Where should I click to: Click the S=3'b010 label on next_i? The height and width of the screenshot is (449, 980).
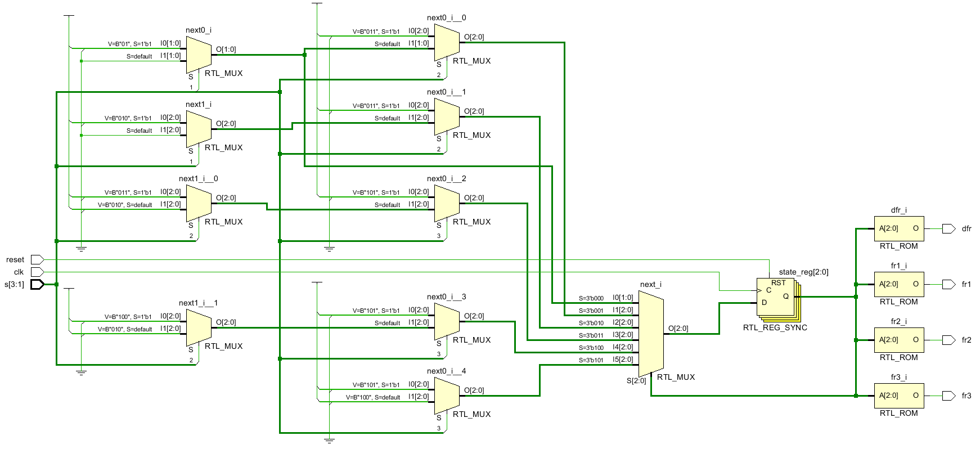point(591,324)
